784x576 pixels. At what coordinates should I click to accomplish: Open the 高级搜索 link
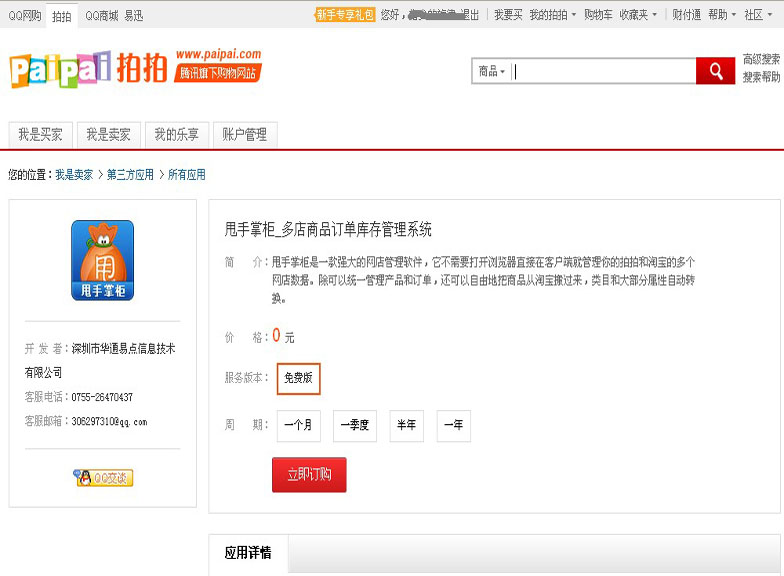(x=761, y=60)
